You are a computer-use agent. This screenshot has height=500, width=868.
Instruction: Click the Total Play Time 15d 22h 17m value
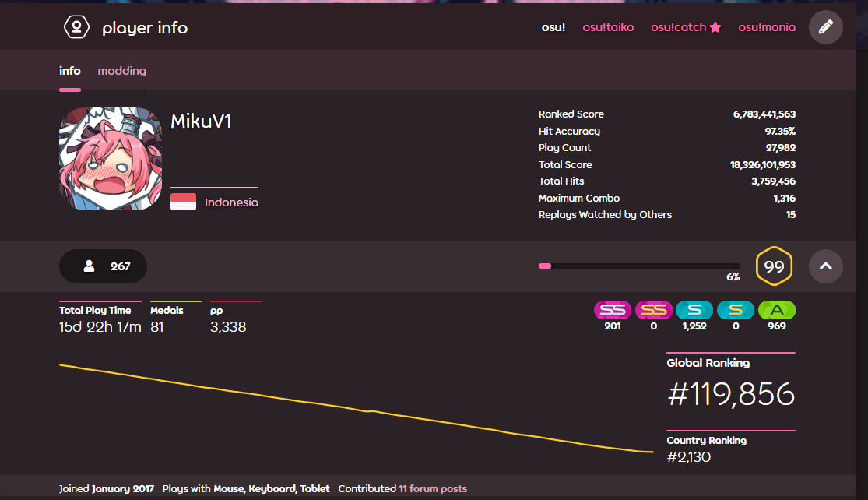[100, 326]
